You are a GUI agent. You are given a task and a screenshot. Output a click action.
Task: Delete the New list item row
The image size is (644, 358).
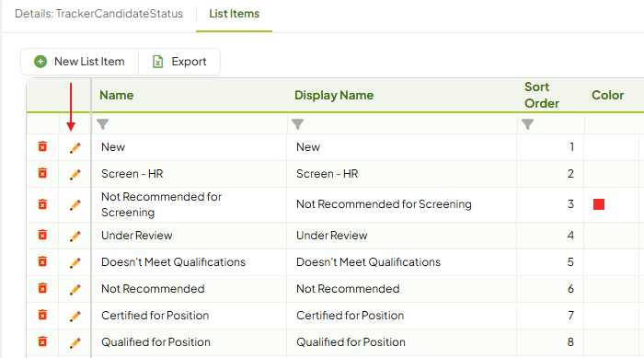(x=42, y=146)
